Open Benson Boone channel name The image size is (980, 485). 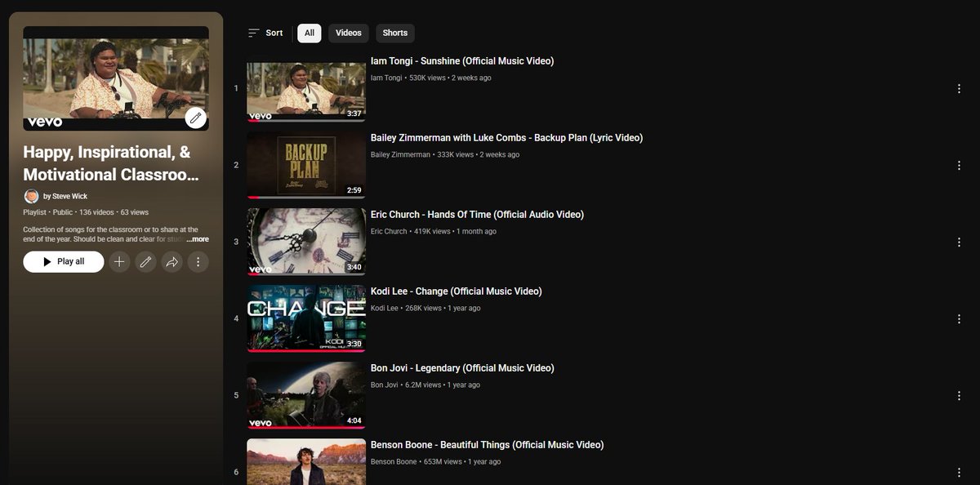pyautogui.click(x=394, y=462)
